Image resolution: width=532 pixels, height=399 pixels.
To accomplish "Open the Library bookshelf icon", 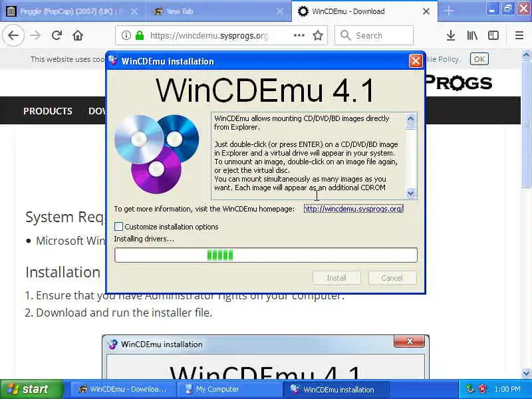I will pos(472,35).
